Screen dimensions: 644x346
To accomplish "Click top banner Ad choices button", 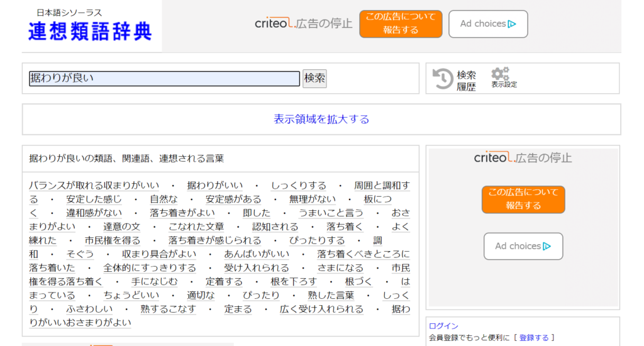I will coord(488,24).
